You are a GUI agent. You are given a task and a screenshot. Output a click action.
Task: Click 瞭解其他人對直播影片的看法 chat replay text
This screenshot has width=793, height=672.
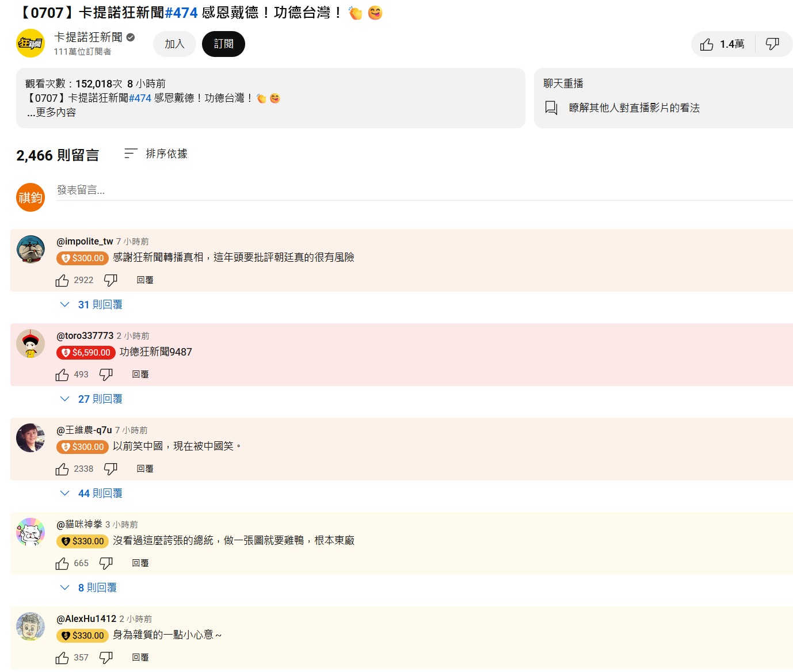pos(634,108)
